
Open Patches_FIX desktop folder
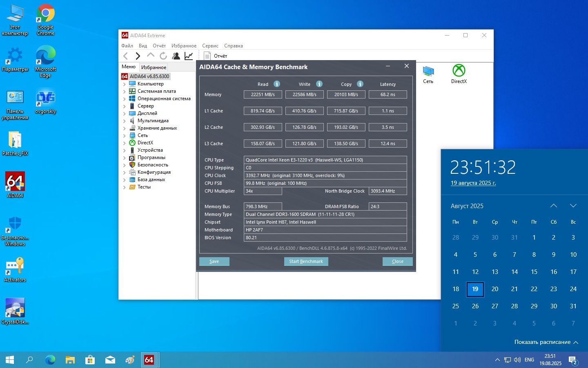click(x=15, y=144)
